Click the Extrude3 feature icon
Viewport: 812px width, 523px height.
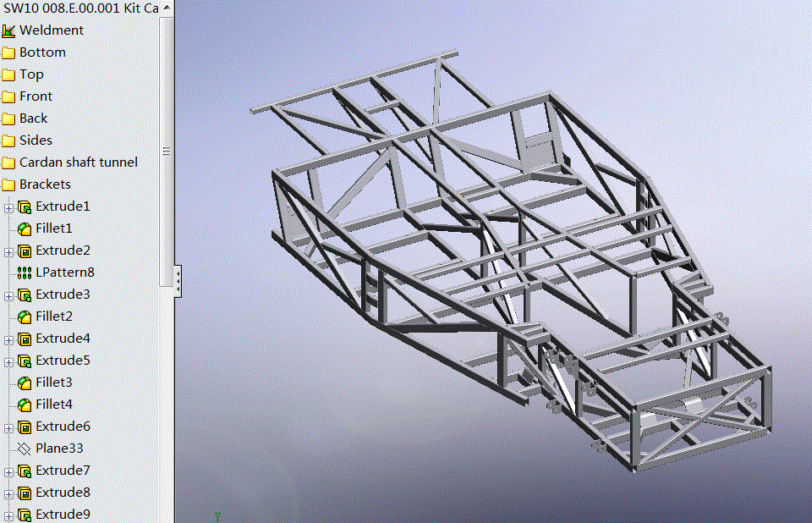pos(25,295)
